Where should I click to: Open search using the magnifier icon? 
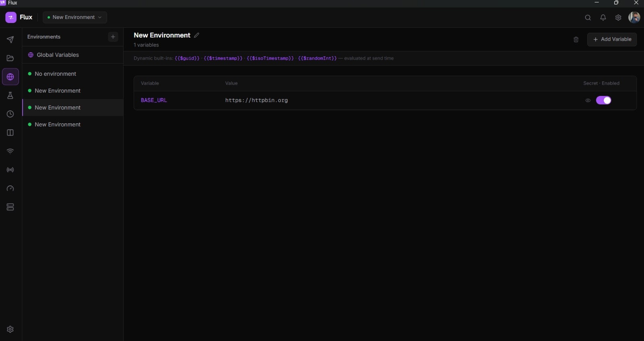click(x=588, y=17)
